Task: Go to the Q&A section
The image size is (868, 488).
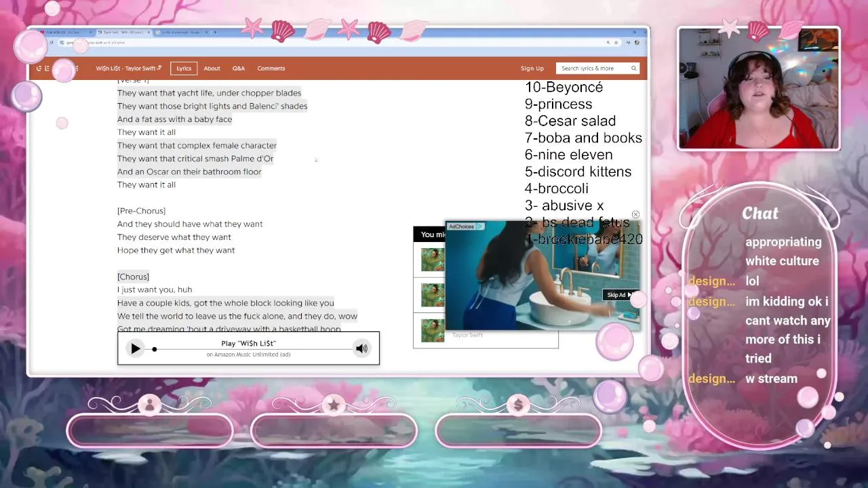Action: (x=239, y=68)
